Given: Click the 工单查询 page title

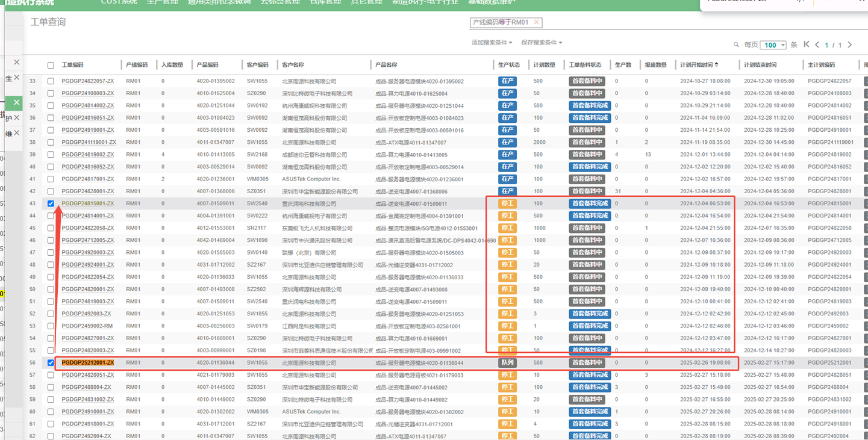Looking at the screenshot, I should (48, 22).
